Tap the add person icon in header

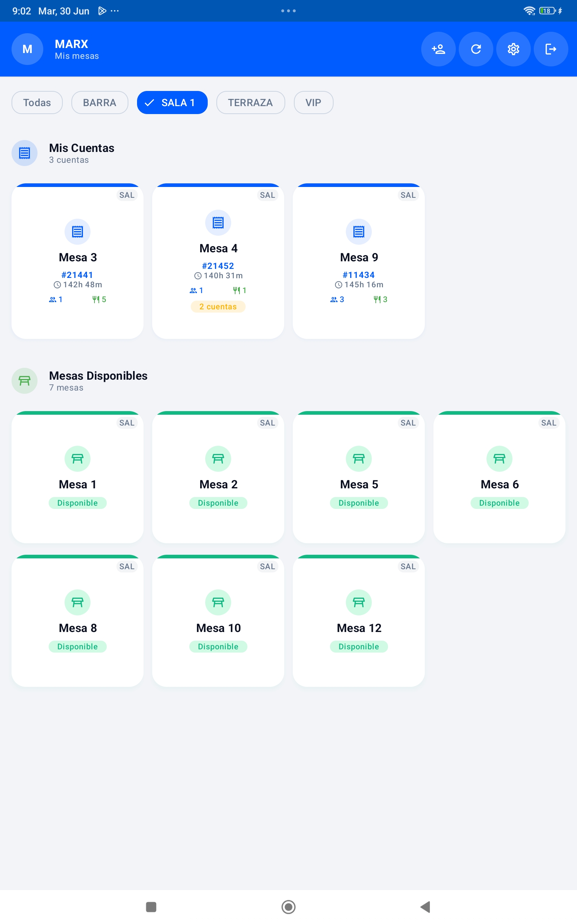click(x=438, y=49)
